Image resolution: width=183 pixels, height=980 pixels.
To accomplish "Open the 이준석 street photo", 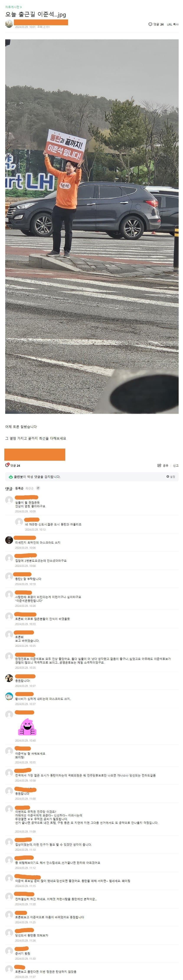I will point(92,226).
